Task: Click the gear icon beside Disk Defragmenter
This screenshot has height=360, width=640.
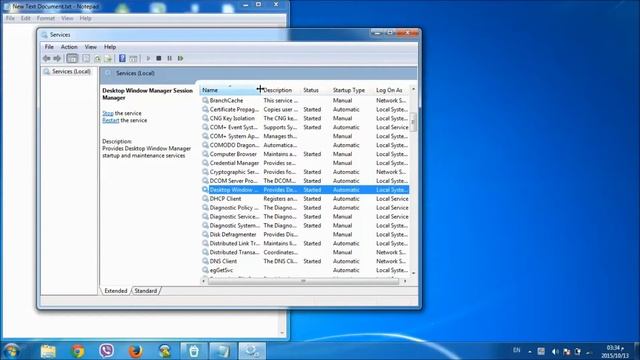Action: (205, 235)
